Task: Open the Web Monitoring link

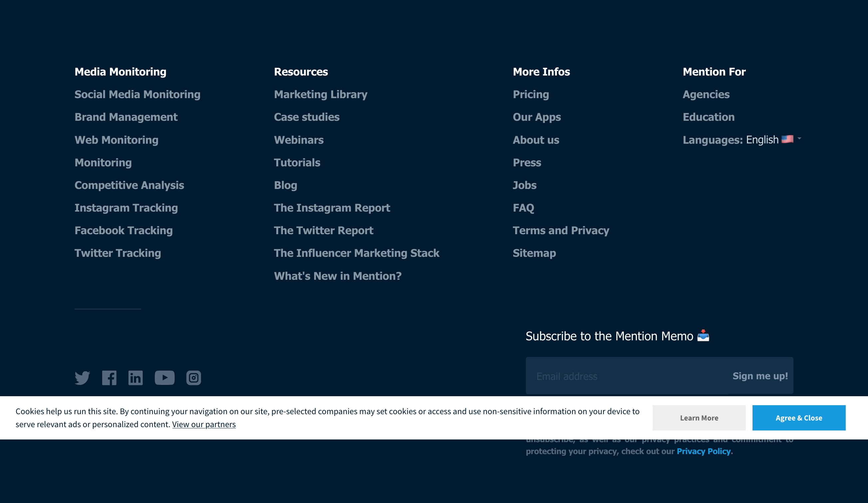Action: [x=116, y=140]
